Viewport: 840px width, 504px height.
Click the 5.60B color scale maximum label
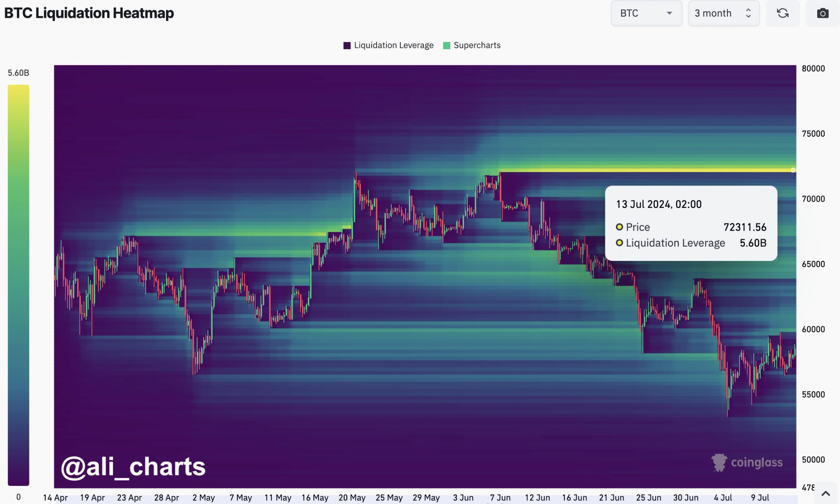19,73
